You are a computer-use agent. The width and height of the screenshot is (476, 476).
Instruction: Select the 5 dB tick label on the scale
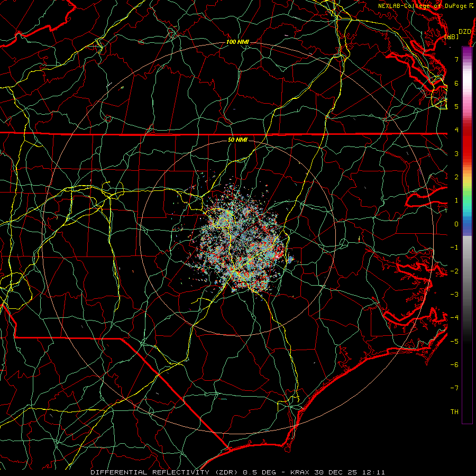pos(456,106)
